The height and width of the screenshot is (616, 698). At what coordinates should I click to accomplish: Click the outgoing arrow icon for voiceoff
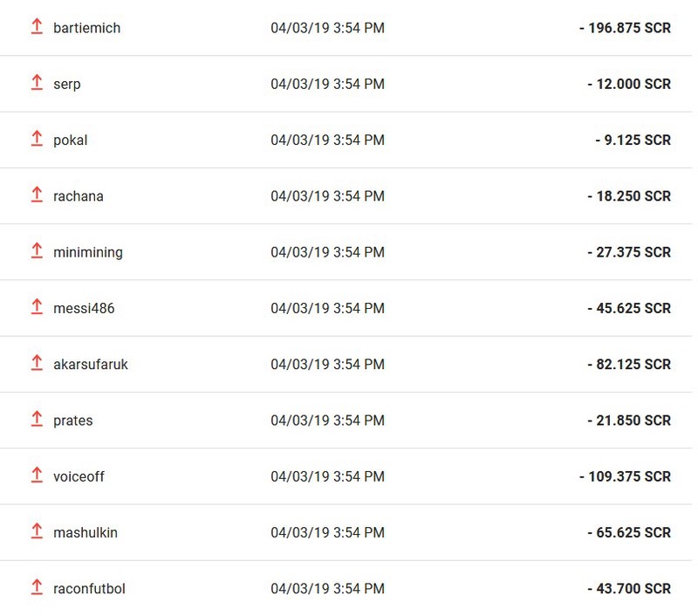click(37, 475)
